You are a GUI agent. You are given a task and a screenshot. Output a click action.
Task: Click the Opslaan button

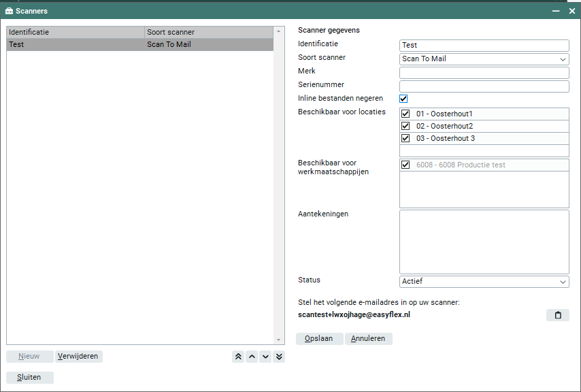tap(319, 338)
